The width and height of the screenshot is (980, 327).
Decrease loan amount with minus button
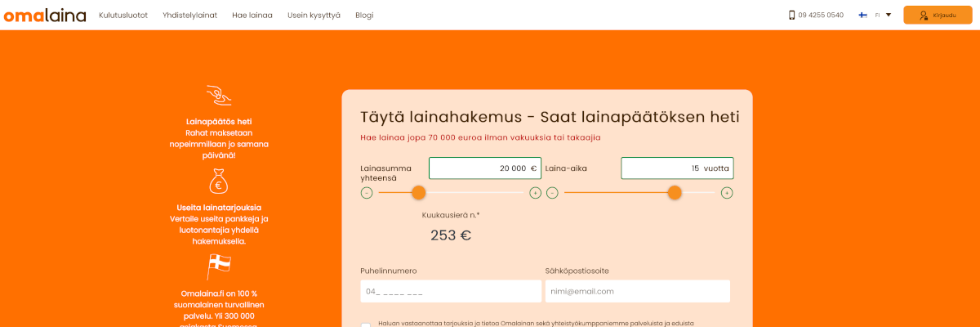pos(367,193)
